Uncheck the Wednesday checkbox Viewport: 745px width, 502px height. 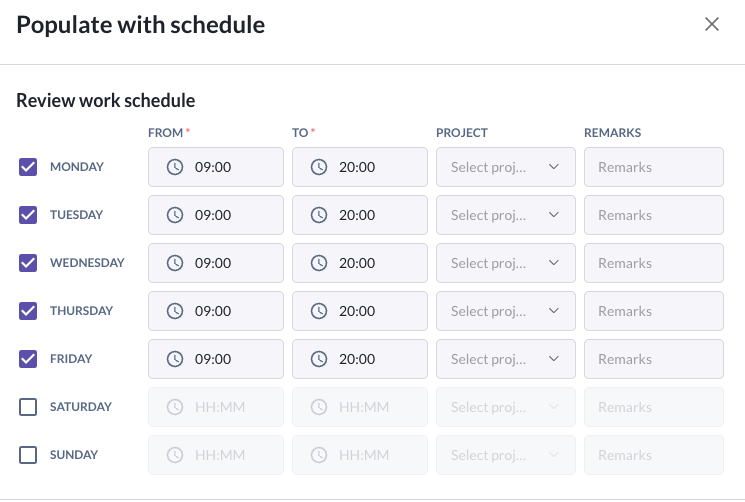(x=28, y=263)
